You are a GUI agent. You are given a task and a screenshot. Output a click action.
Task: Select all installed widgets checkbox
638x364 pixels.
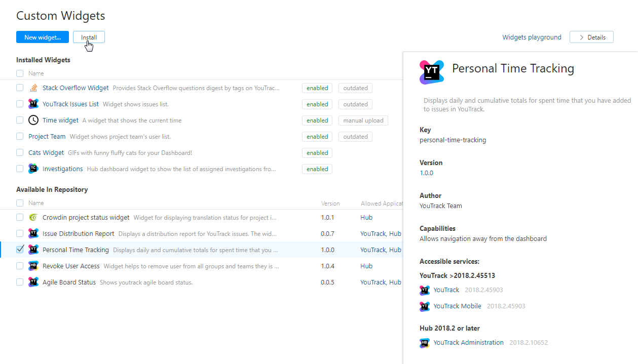tap(20, 73)
